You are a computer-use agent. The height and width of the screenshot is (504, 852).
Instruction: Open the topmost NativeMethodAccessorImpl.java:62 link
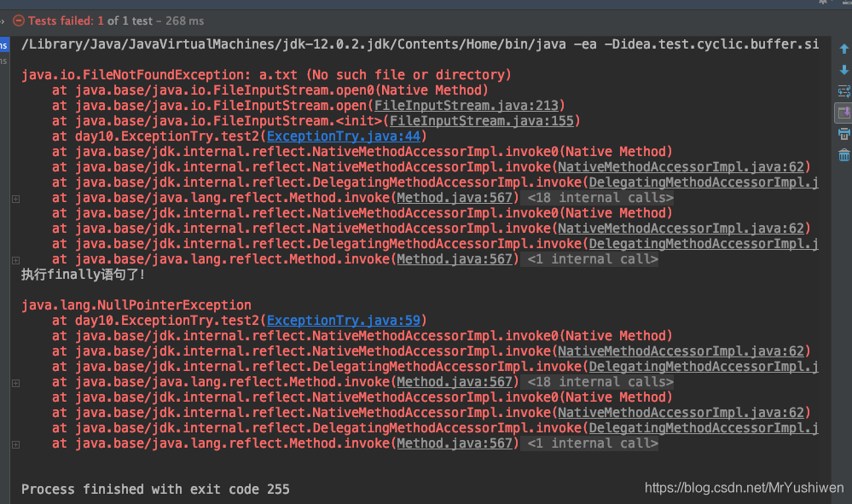[681, 167]
